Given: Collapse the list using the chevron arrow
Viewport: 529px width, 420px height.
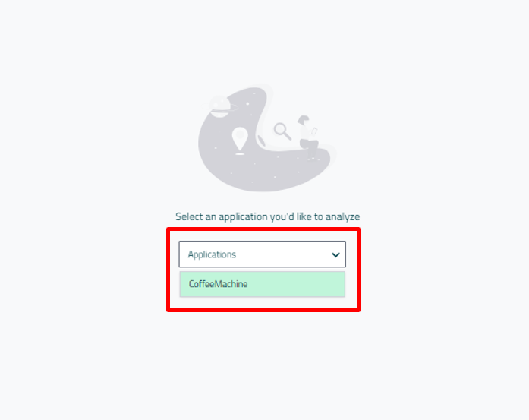Looking at the screenshot, I should coord(335,255).
